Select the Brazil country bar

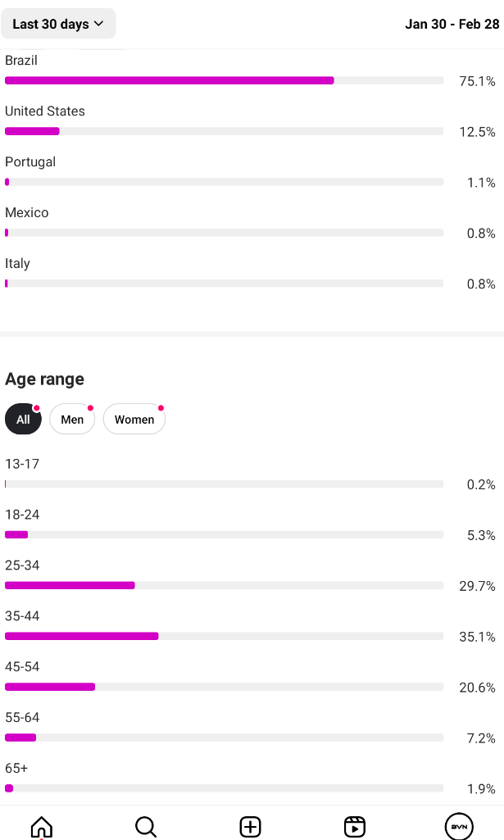[224, 80]
